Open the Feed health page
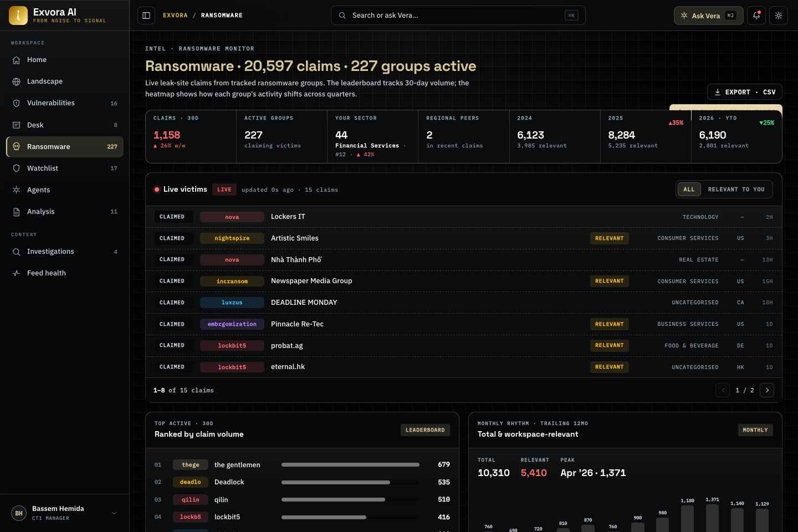This screenshot has height=532, width=798. point(65,273)
